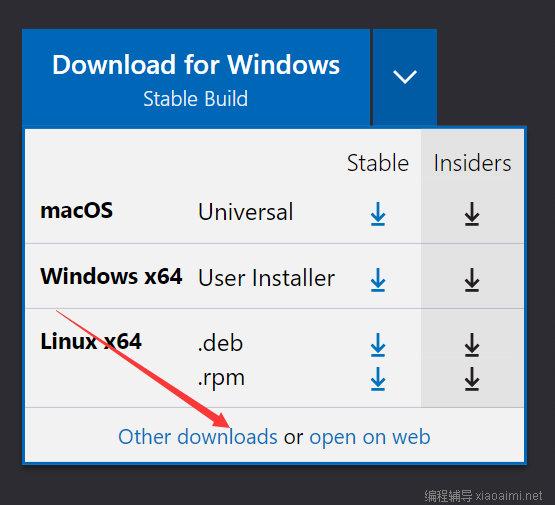This screenshot has height=505, width=555.
Task: Click the Stable column header
Action: (378, 163)
